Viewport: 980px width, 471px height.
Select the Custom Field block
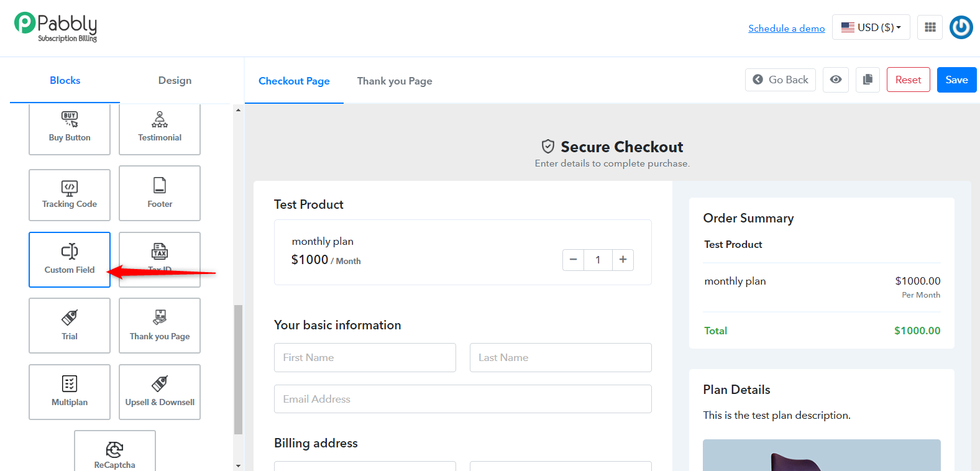70,260
